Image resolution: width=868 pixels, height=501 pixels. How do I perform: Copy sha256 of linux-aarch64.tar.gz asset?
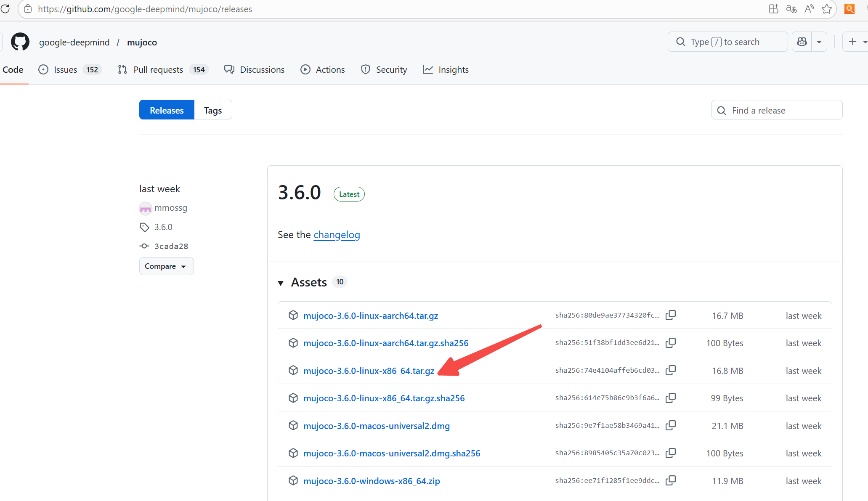point(671,315)
